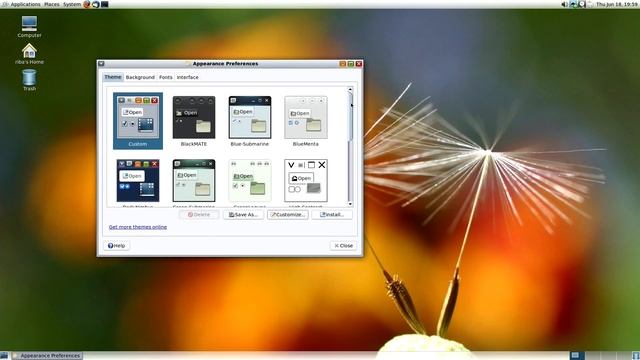Click the greyed Delete button
Image resolution: width=640 pixels, height=360 pixels.
[x=199, y=215]
